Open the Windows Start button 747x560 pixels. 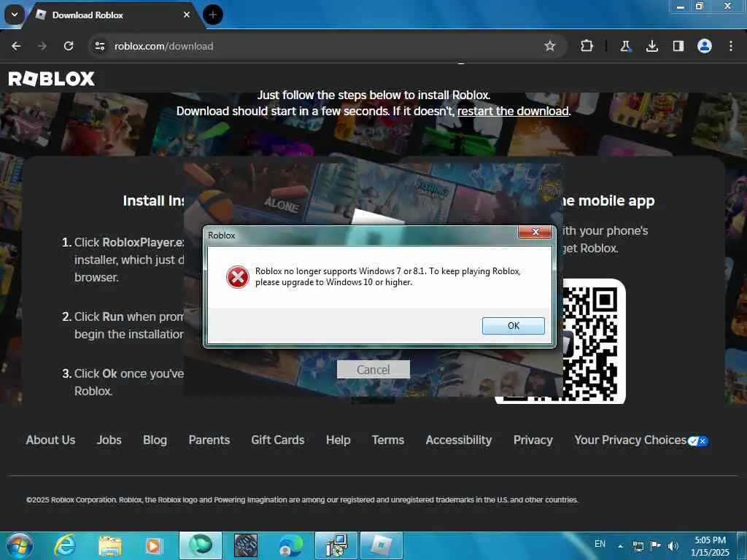point(19,545)
